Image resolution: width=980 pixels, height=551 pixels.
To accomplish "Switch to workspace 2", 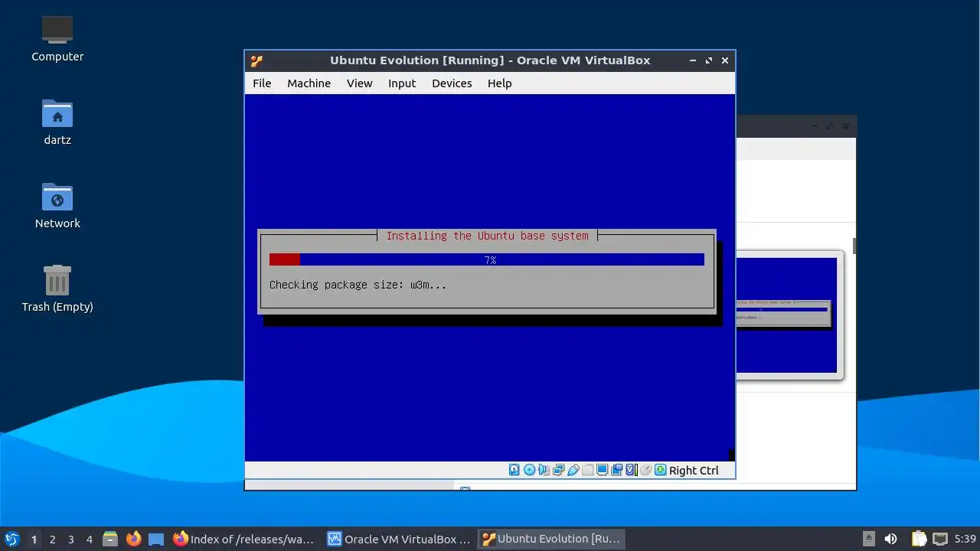I will click(52, 539).
